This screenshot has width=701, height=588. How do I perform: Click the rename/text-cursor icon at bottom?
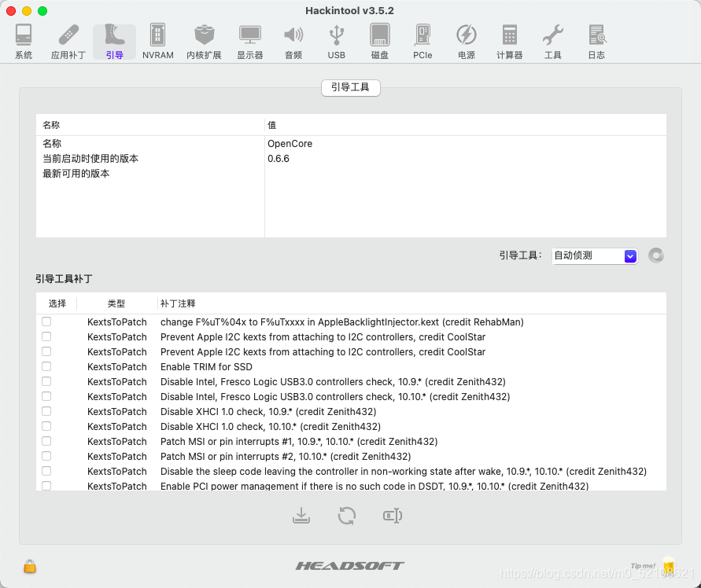tap(393, 516)
